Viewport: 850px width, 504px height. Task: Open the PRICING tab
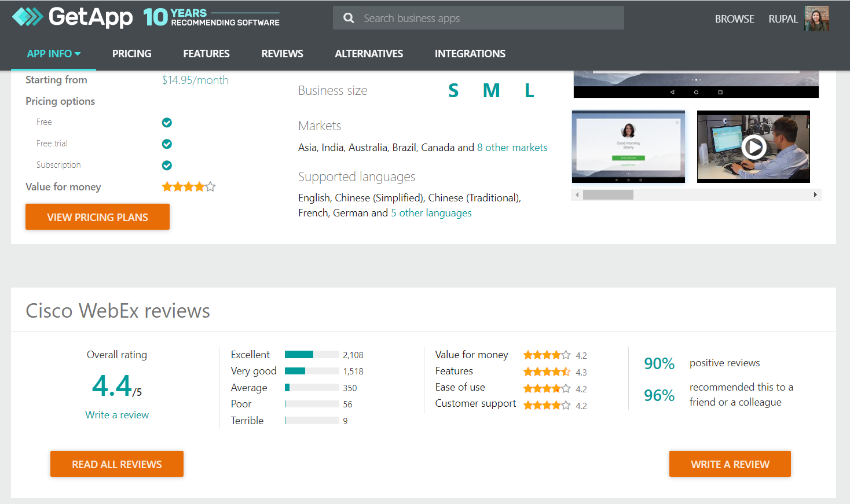(x=131, y=54)
